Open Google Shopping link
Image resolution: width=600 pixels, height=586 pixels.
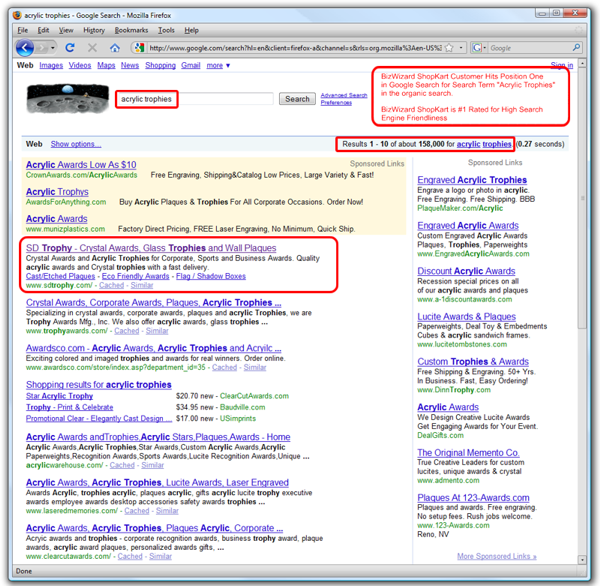(x=160, y=65)
